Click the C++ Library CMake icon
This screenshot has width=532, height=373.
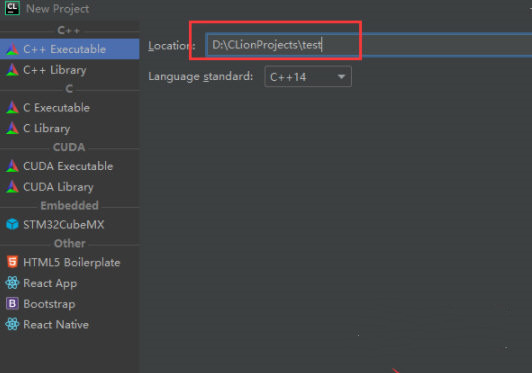(13, 70)
